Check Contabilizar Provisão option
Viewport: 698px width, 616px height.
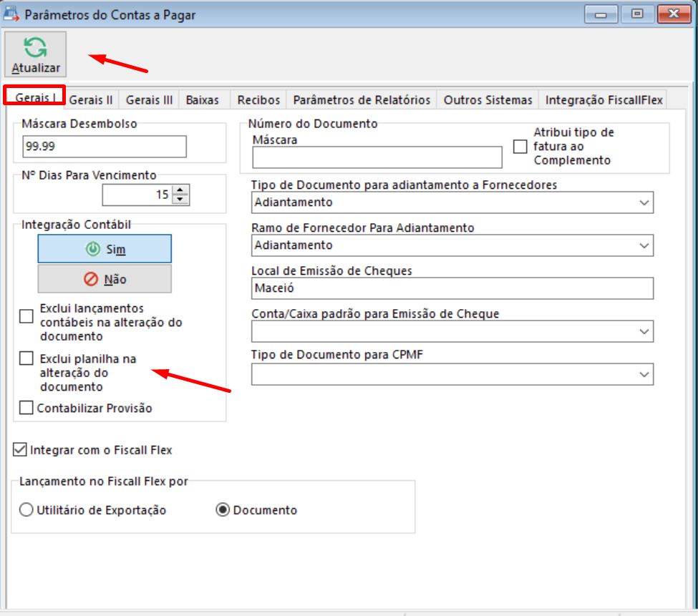click(x=26, y=407)
